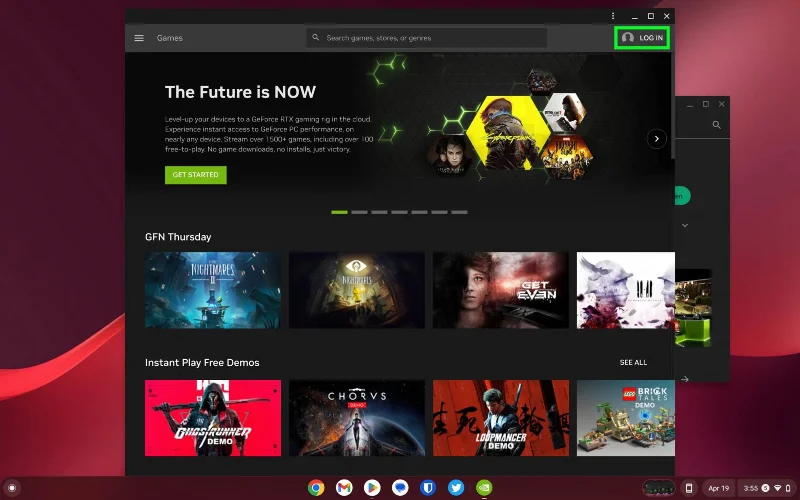Select the Get Even game tile
The width and height of the screenshot is (800, 500).
pyautogui.click(x=501, y=290)
